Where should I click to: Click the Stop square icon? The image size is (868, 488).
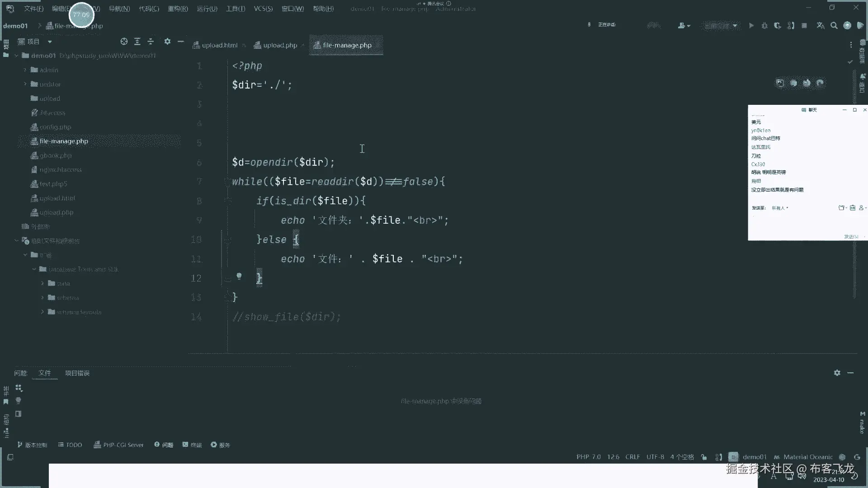tap(804, 26)
